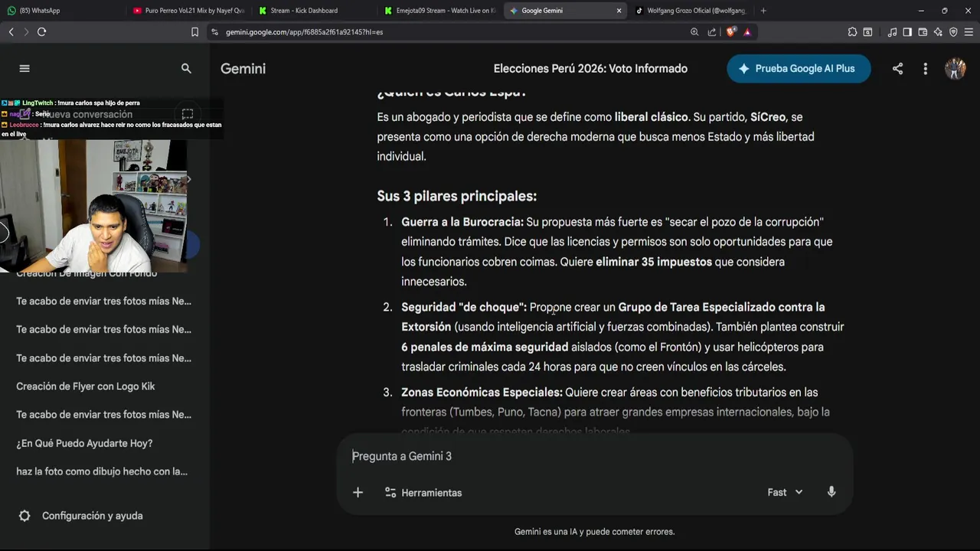Open the Gemini main menu hamburger
The width and height of the screenshot is (980, 551).
point(24,68)
